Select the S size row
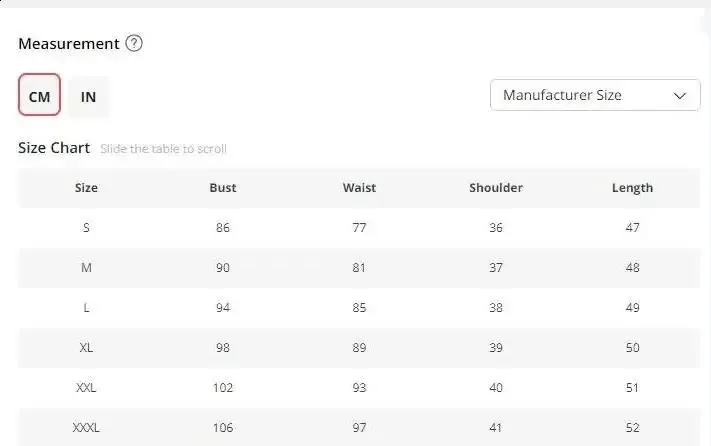This screenshot has height=446, width=711. [86, 228]
